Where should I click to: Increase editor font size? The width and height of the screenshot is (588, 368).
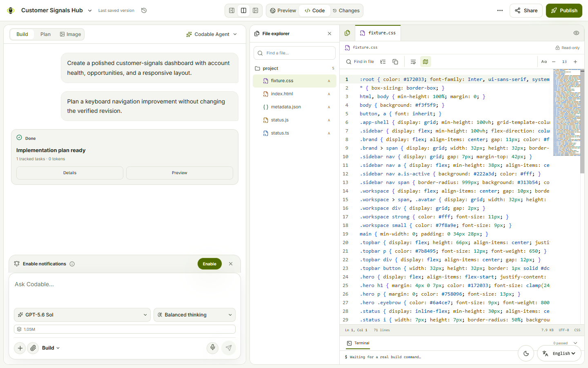point(575,62)
